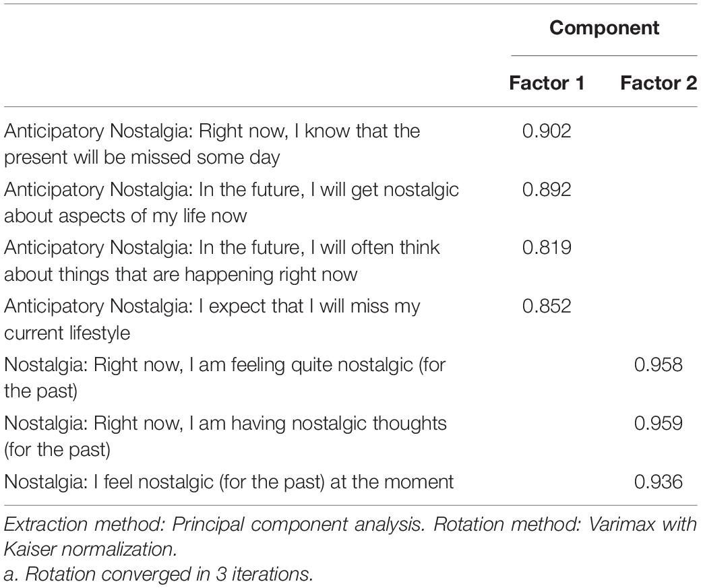Click the Component column group header
Screen dimensions: 701x588
pos(604,28)
